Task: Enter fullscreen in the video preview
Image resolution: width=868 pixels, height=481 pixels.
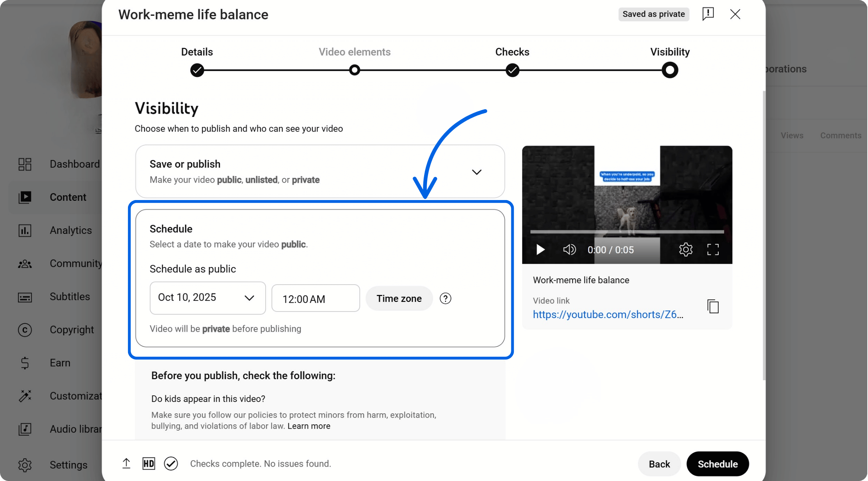Action: [713, 250]
